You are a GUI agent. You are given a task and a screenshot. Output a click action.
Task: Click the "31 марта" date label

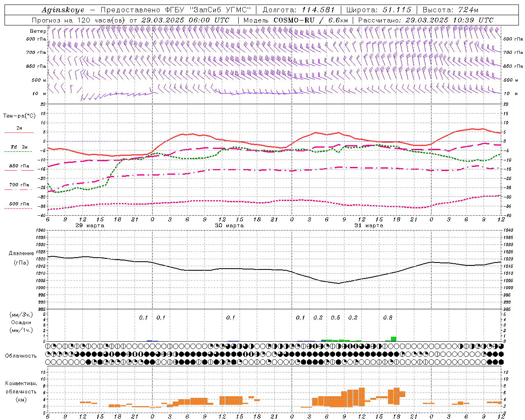tap(369, 226)
